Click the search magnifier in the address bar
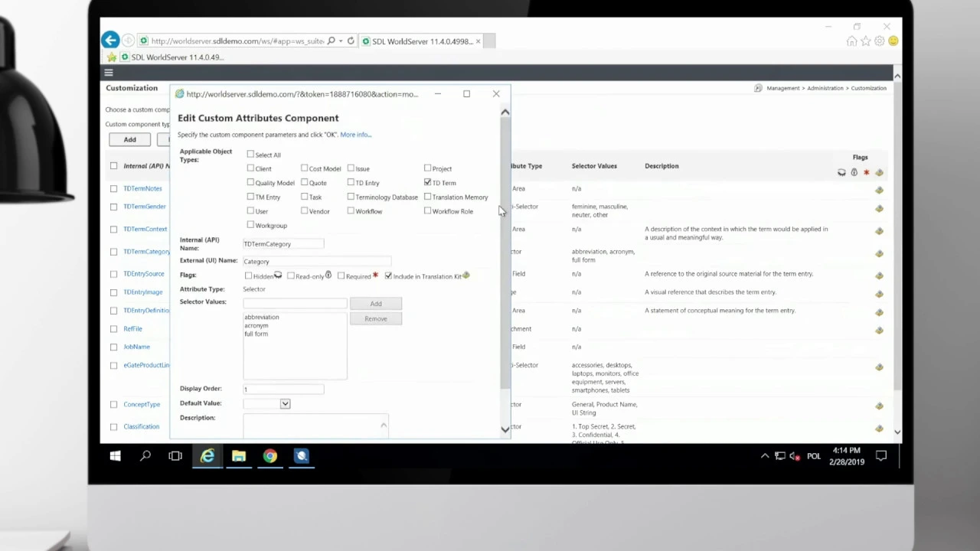980x551 pixels. coord(331,41)
